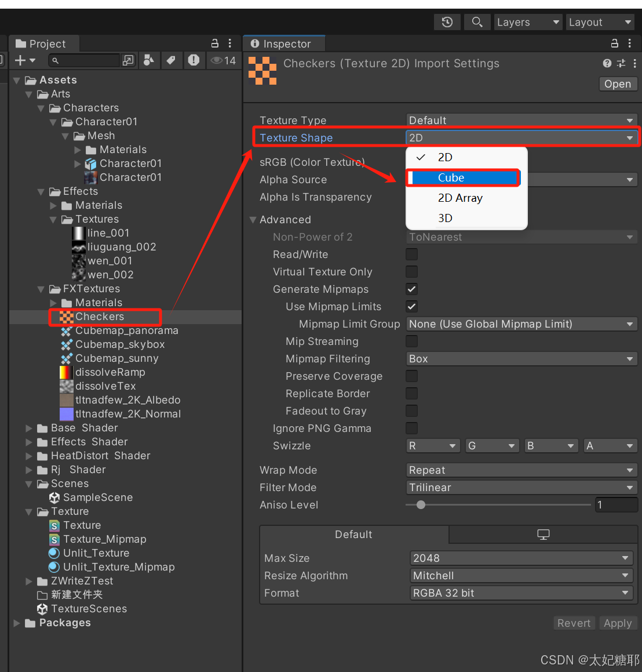The height and width of the screenshot is (672, 642).
Task: Click the Apply button
Action: 618,623
